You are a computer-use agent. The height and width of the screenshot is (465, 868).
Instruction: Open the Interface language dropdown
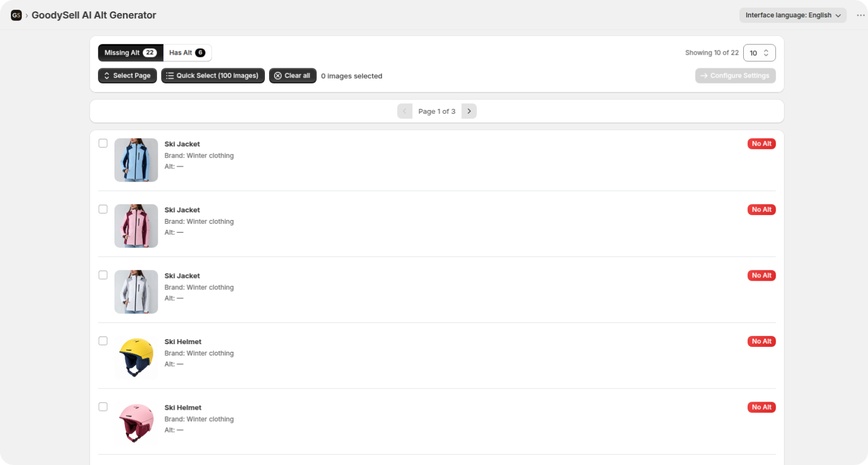(x=793, y=15)
